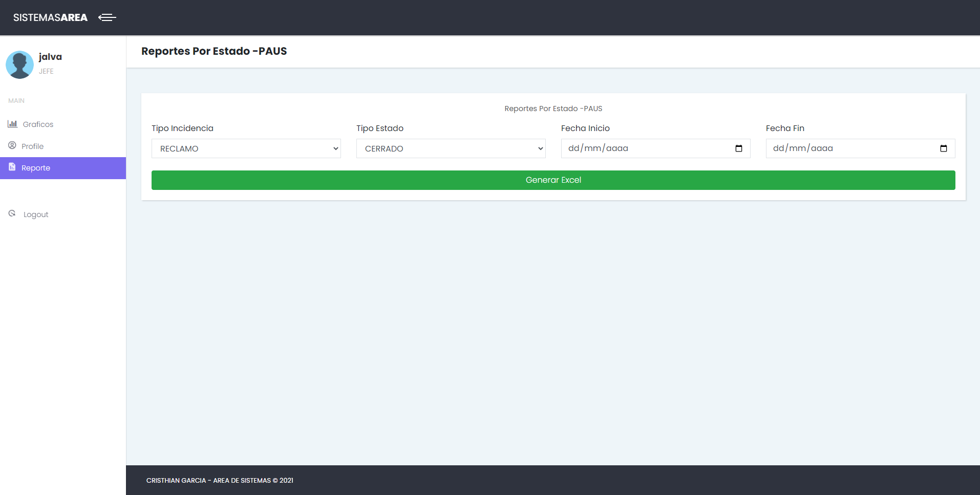The height and width of the screenshot is (495, 980).
Task: Open the Graficos section from sidebar
Action: [x=38, y=124]
